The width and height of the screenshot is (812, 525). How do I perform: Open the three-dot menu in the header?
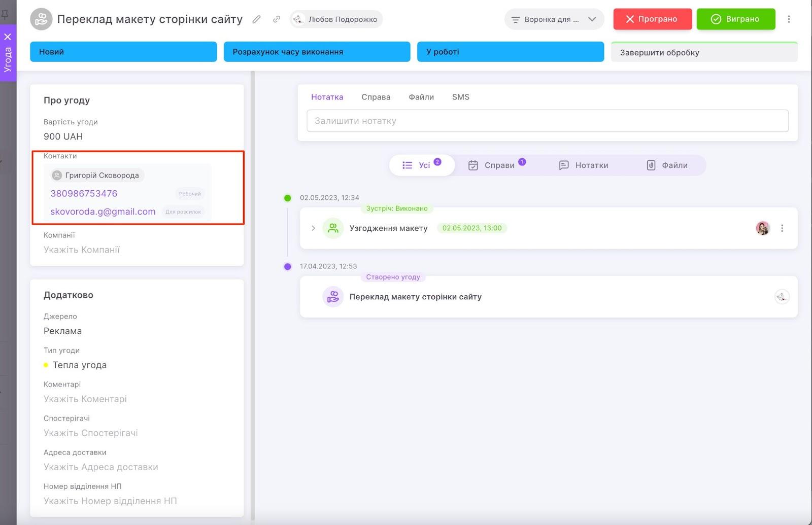pos(789,19)
